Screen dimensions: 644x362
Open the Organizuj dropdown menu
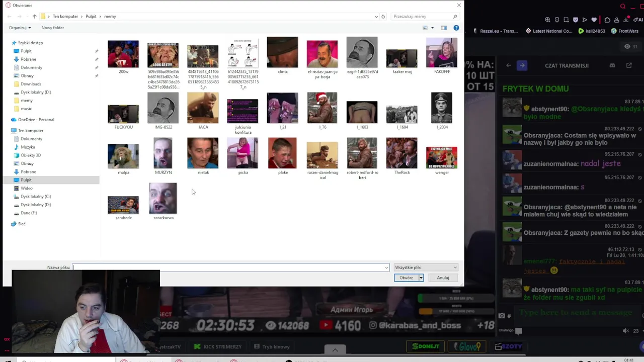(x=20, y=28)
